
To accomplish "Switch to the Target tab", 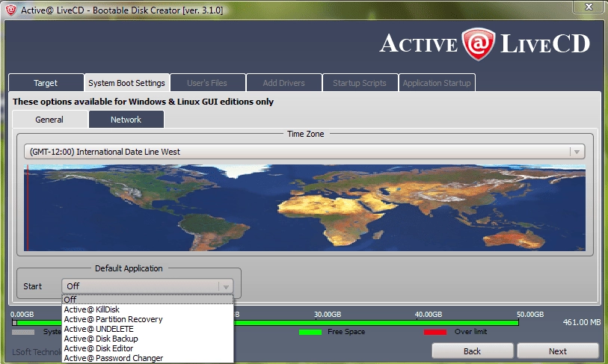I will tap(46, 82).
